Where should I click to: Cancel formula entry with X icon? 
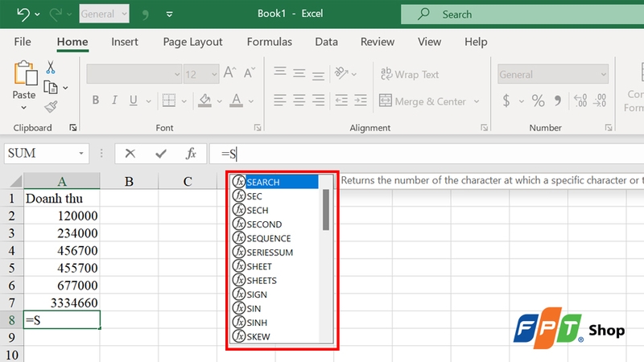[130, 154]
